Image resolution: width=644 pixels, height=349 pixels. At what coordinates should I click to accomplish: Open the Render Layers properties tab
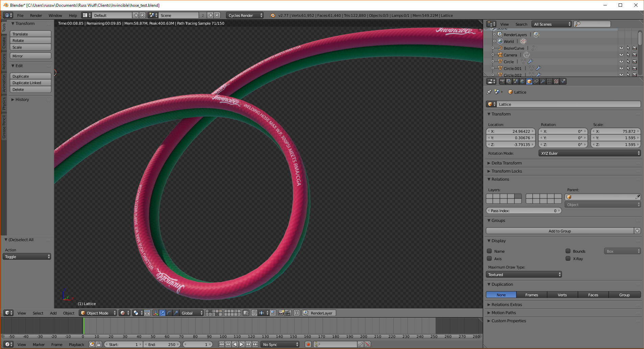(x=509, y=81)
